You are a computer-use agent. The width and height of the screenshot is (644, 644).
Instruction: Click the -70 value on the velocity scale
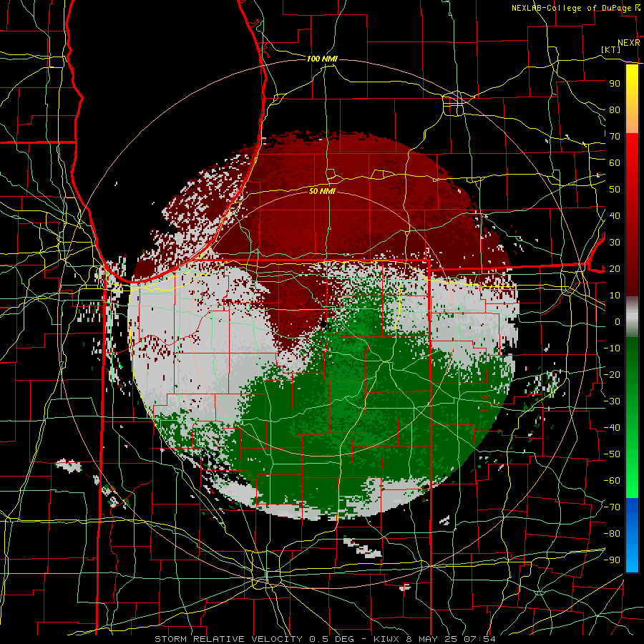(x=612, y=507)
